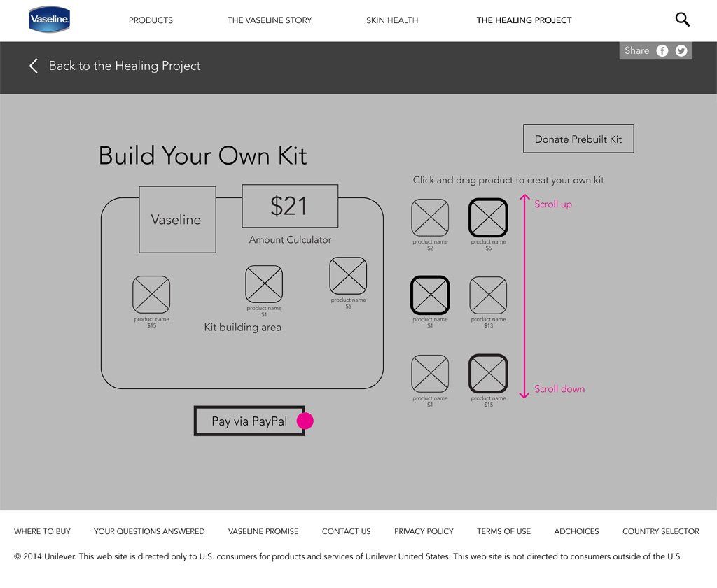Select the bold-outlined $5 product in picker grid
This screenshot has height=588, width=717.
(488, 218)
